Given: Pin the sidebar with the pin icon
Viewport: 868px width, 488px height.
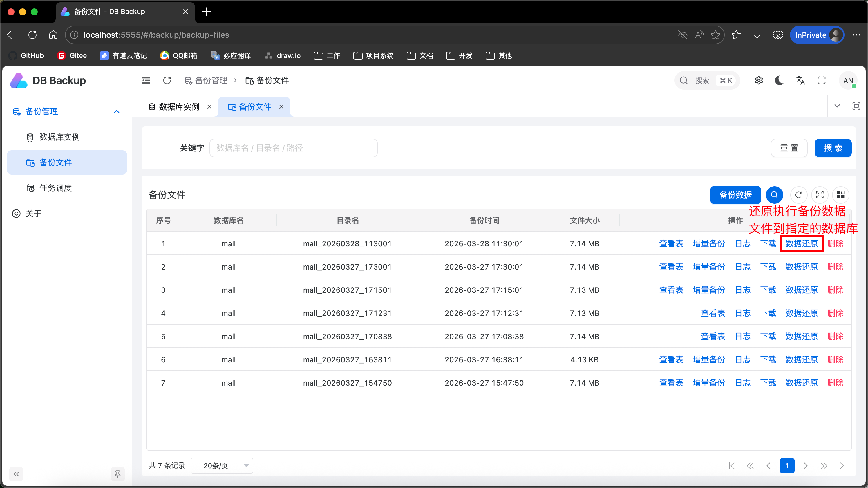Looking at the screenshot, I should (117, 474).
